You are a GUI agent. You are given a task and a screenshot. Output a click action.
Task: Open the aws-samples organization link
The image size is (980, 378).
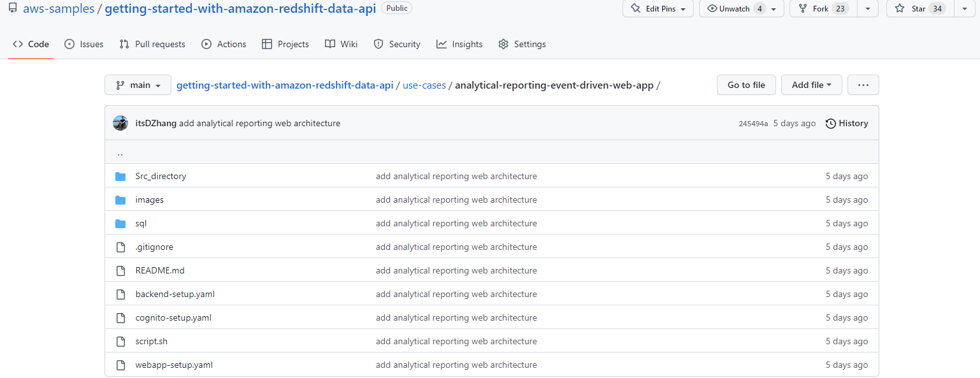click(59, 8)
